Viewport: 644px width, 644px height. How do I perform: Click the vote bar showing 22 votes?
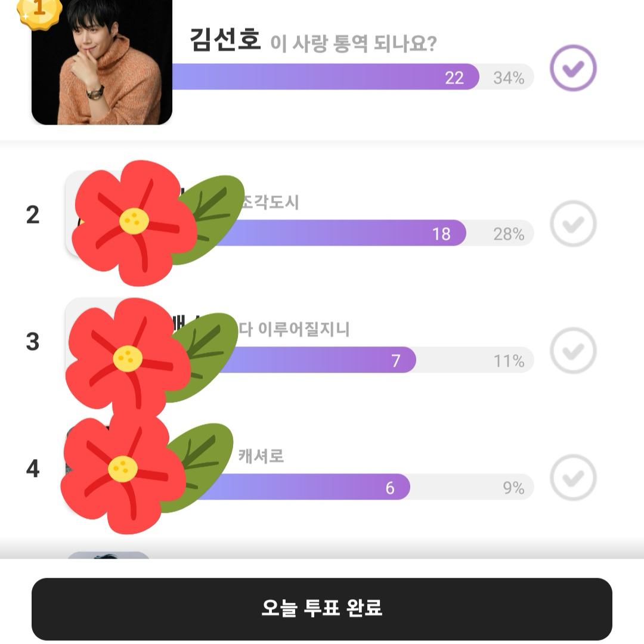[x=325, y=77]
